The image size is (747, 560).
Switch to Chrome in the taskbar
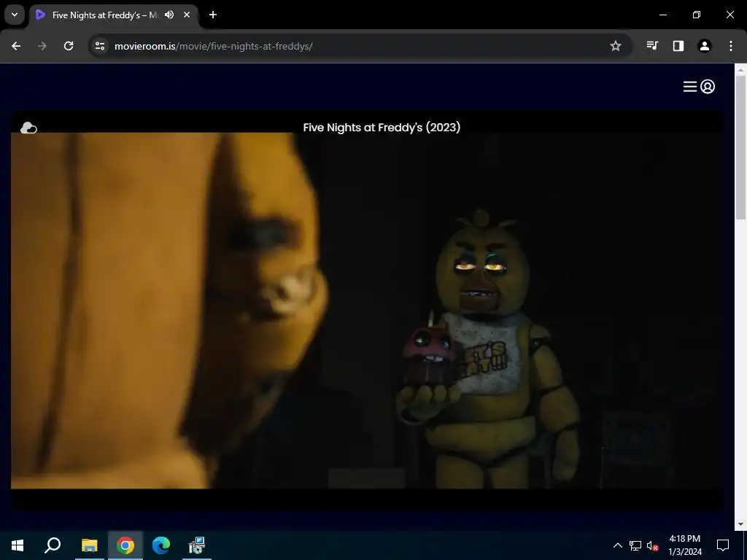[x=125, y=545]
